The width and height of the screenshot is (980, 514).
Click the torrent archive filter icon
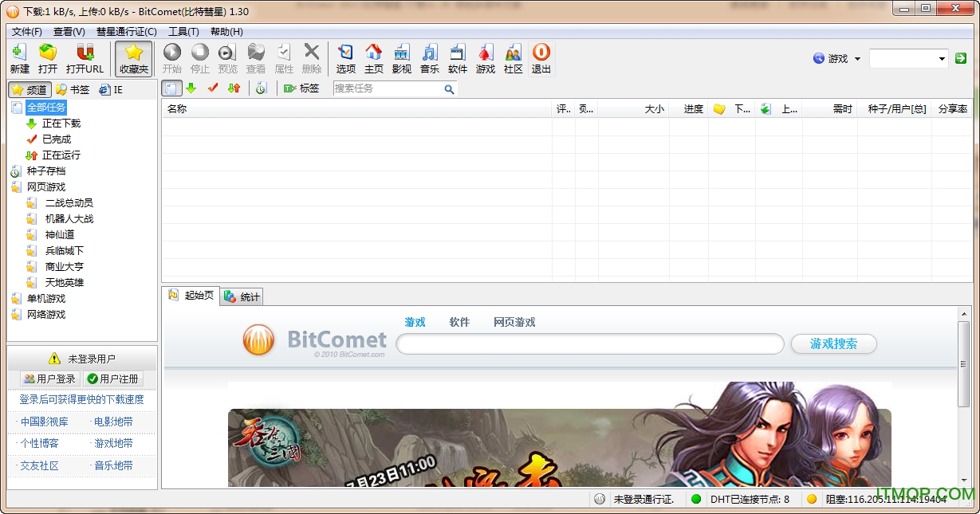pos(262,88)
